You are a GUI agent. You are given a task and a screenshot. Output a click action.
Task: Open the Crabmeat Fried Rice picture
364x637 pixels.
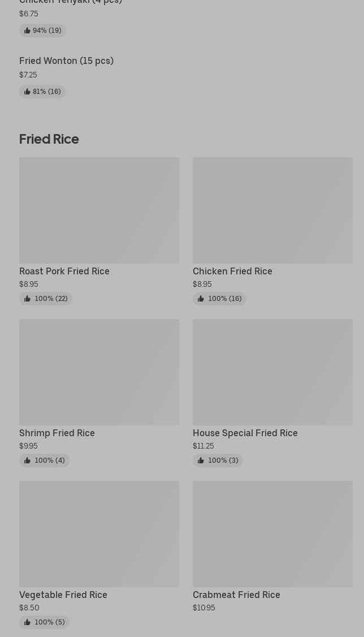(272, 534)
